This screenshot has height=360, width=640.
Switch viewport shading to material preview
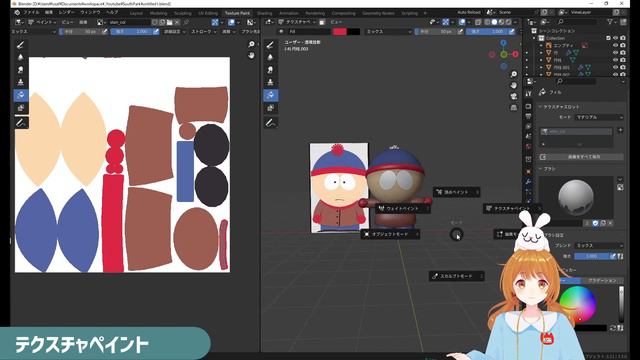tap(501, 22)
